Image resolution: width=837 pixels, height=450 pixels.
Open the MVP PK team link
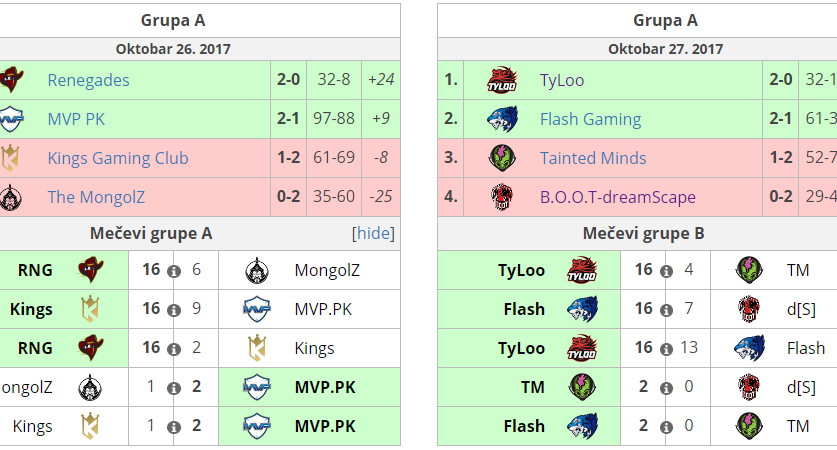76,119
